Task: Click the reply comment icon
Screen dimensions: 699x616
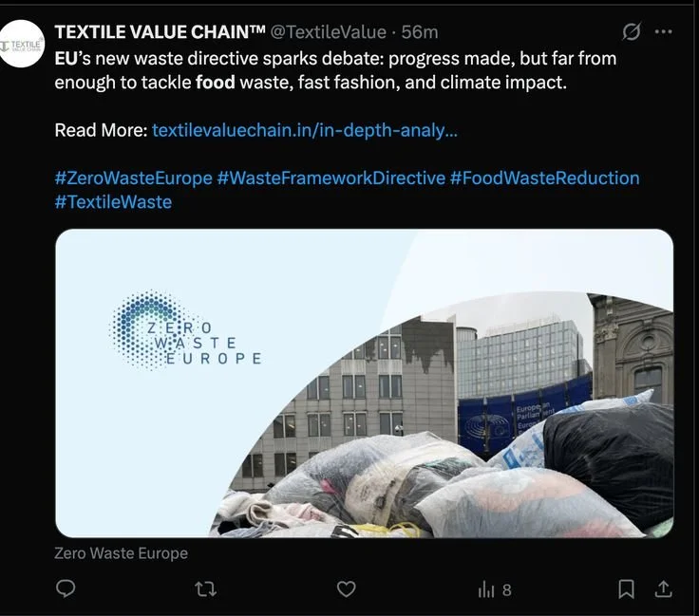Action: 66,588
